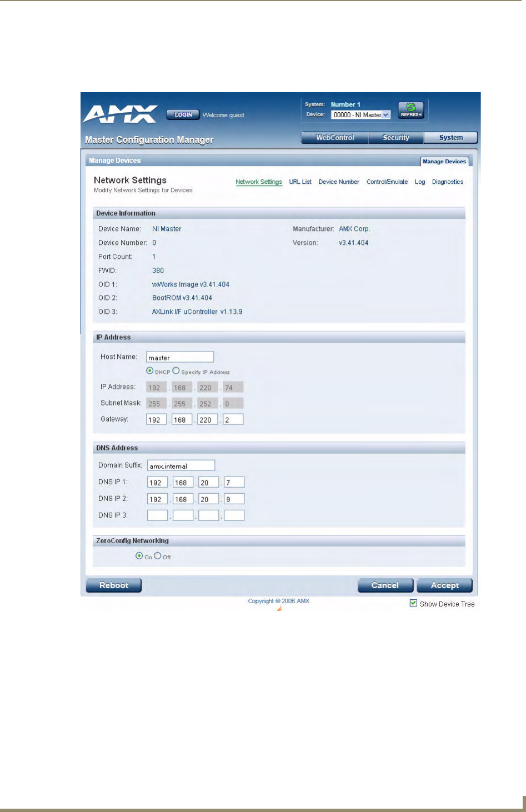The height and width of the screenshot is (812, 526).
Task: Click the FWID value 380
Action: pyautogui.click(x=158, y=270)
